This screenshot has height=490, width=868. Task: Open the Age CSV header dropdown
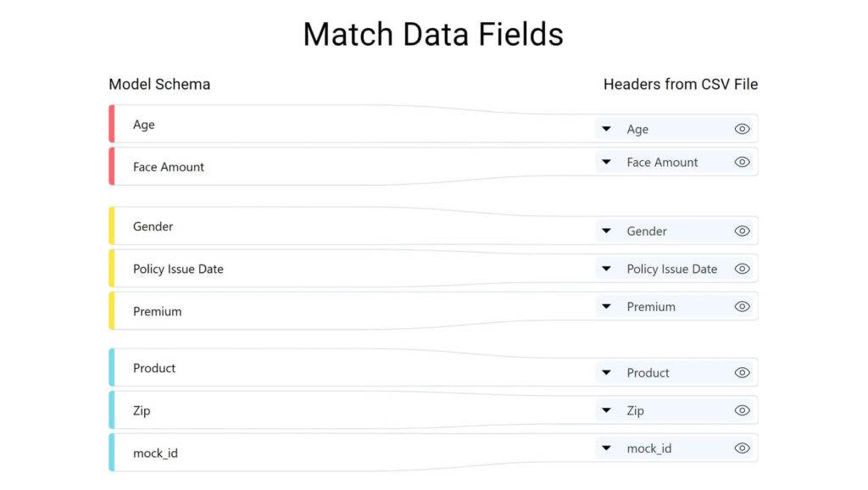point(606,129)
